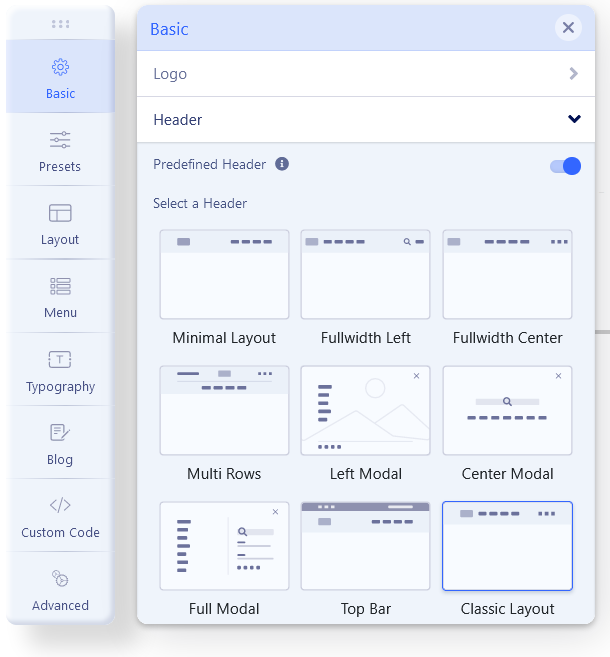The width and height of the screenshot is (610, 657).
Task: Click the Predefined Header info icon
Action: click(282, 164)
